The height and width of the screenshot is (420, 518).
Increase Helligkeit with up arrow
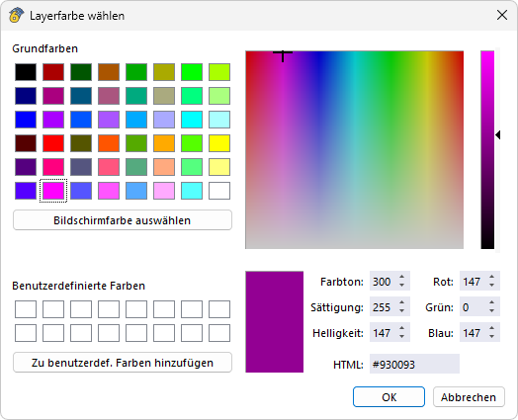[401, 328]
